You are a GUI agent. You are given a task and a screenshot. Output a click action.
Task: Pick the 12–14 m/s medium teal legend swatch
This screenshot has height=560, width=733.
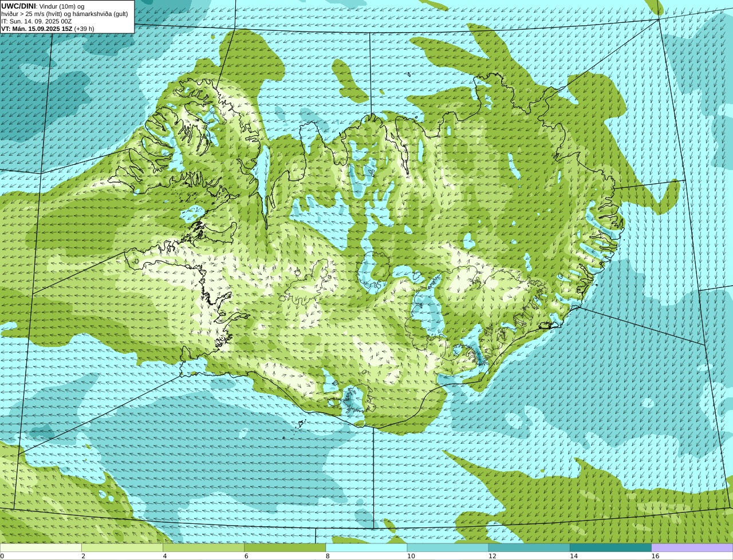click(x=529, y=548)
